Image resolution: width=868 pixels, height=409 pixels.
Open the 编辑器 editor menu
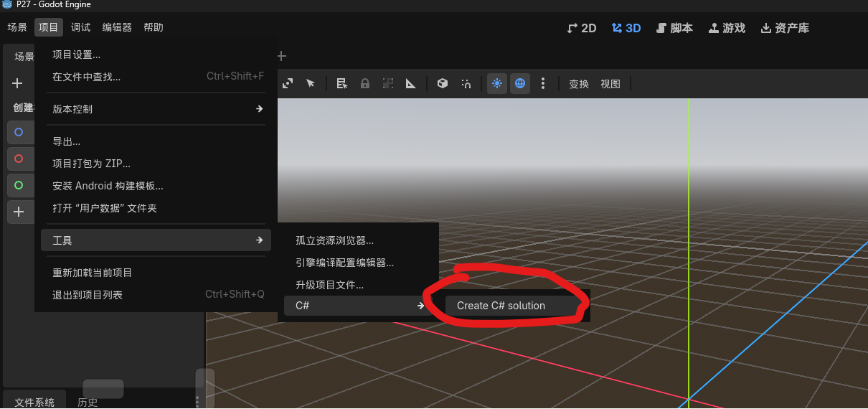coord(117,27)
